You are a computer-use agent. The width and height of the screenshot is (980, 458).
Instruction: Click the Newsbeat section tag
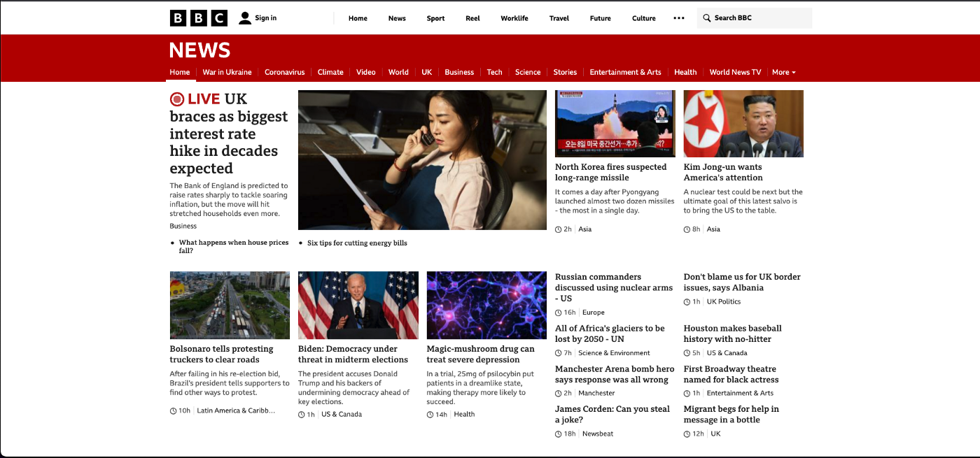pyautogui.click(x=598, y=434)
